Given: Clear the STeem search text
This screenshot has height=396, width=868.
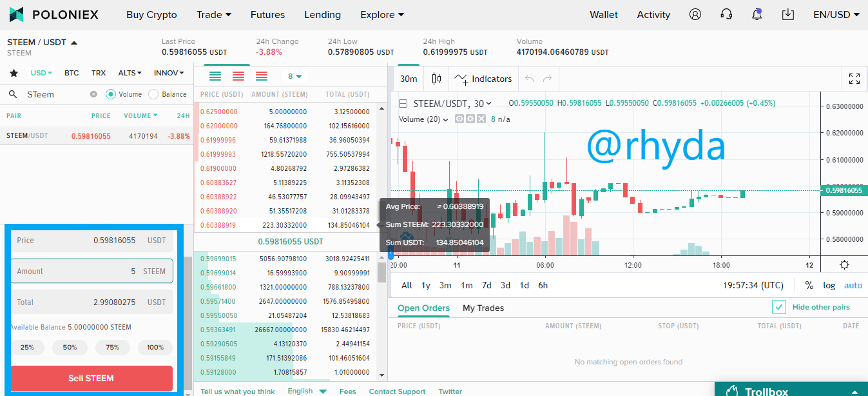Looking at the screenshot, I should pyautogui.click(x=93, y=94).
